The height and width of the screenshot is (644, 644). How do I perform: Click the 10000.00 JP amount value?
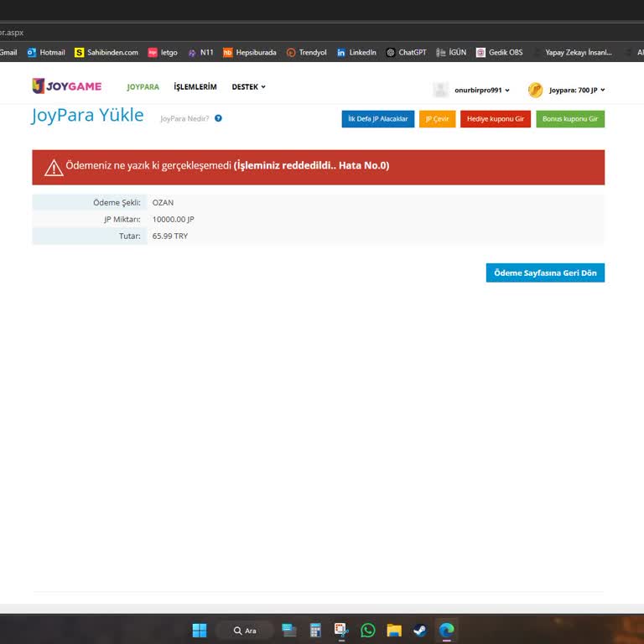tap(173, 220)
